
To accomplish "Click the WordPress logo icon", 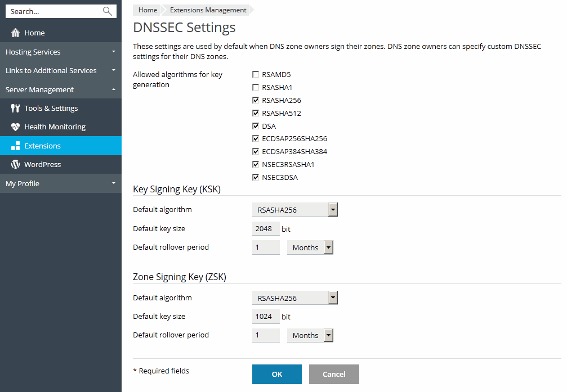I will tap(15, 165).
